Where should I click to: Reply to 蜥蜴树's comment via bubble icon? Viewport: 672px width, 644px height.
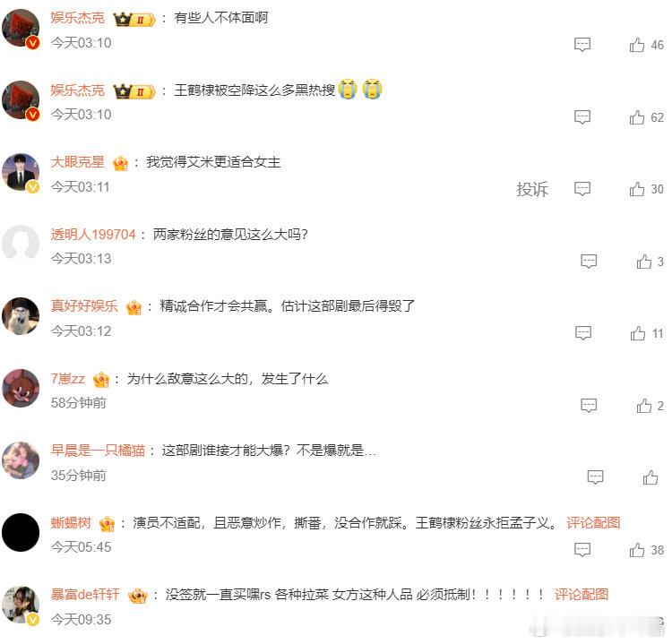point(582,549)
